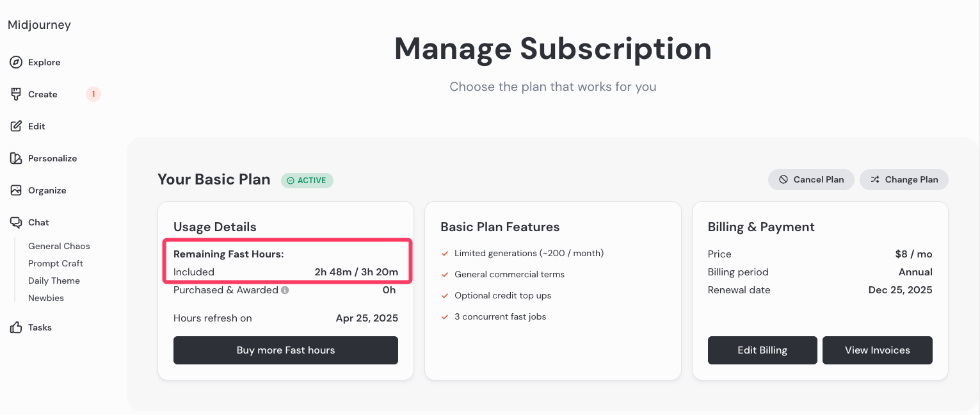Click the Personalize icon in sidebar

[x=16, y=158]
